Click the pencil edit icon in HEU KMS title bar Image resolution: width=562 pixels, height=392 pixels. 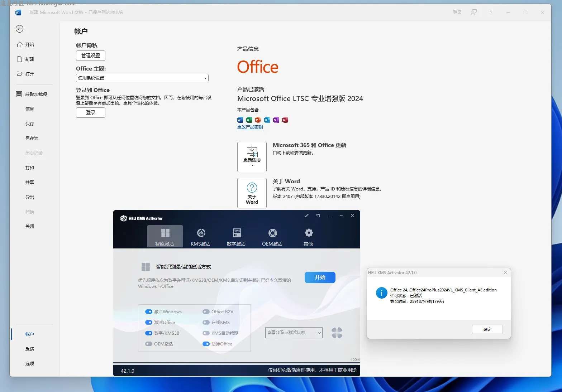coord(307,216)
